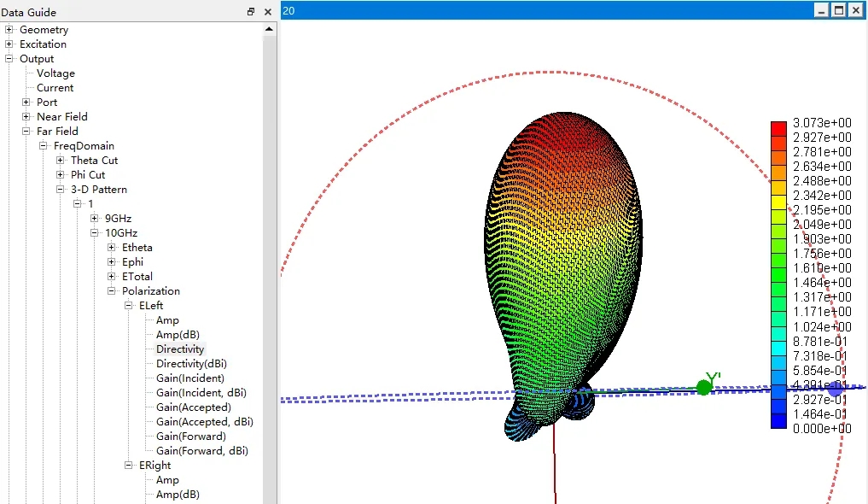Expand the Geometry tree node

pos(9,30)
